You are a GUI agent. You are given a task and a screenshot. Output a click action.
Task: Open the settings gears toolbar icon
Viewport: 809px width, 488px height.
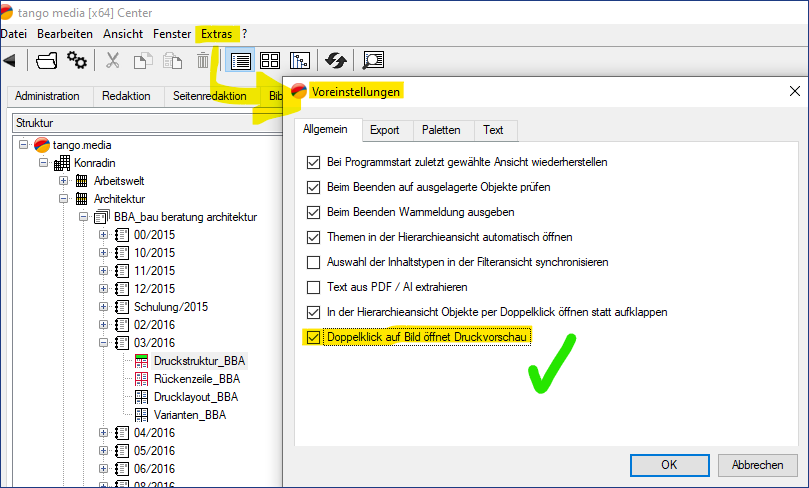(x=76, y=61)
